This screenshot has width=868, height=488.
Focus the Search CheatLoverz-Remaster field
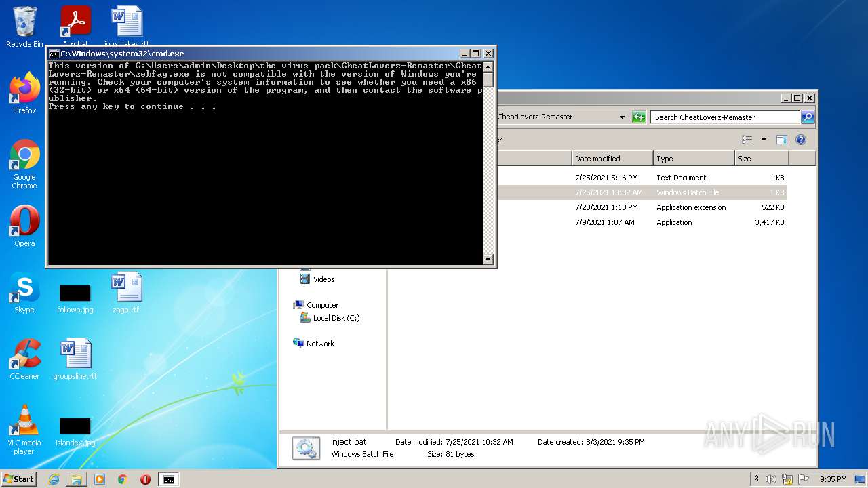click(726, 117)
